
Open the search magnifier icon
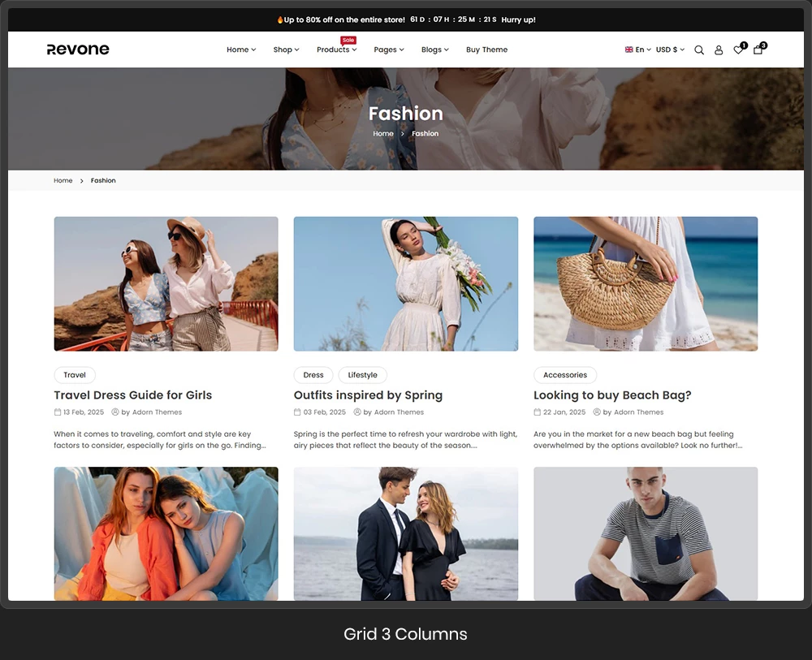(x=699, y=50)
